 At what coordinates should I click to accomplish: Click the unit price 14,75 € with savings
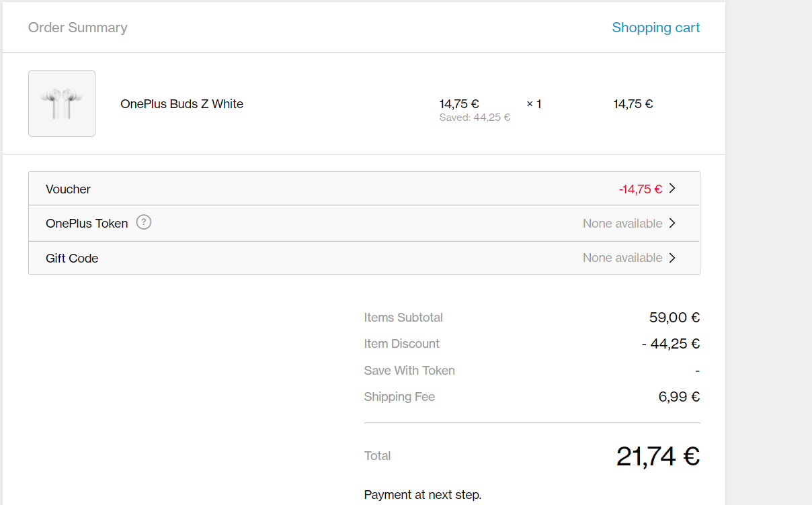[459, 104]
